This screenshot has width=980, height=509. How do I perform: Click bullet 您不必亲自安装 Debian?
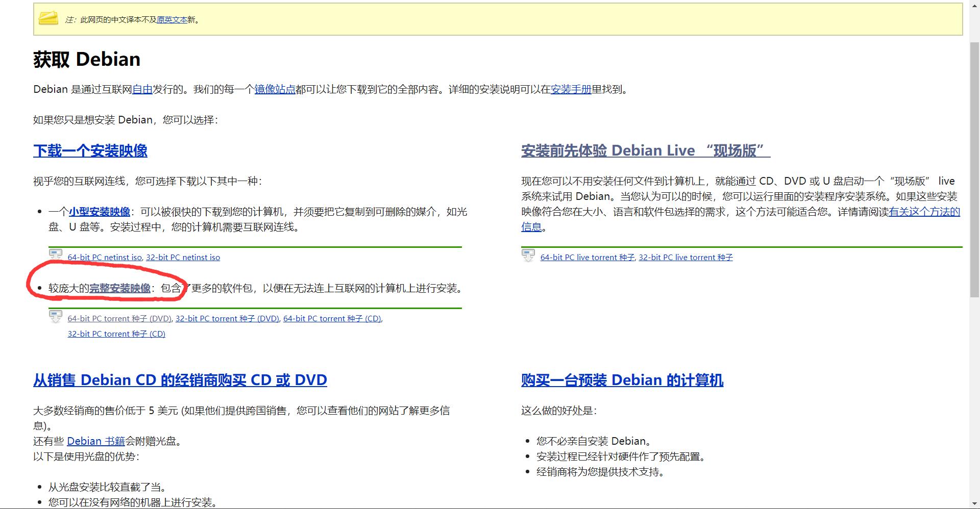click(x=594, y=441)
